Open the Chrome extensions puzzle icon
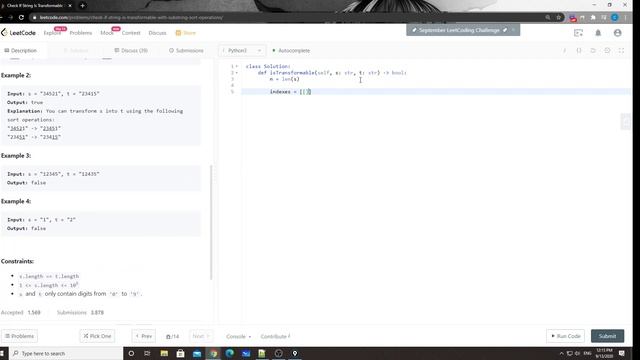Viewport: 640px width, 360px height. tap(593, 18)
